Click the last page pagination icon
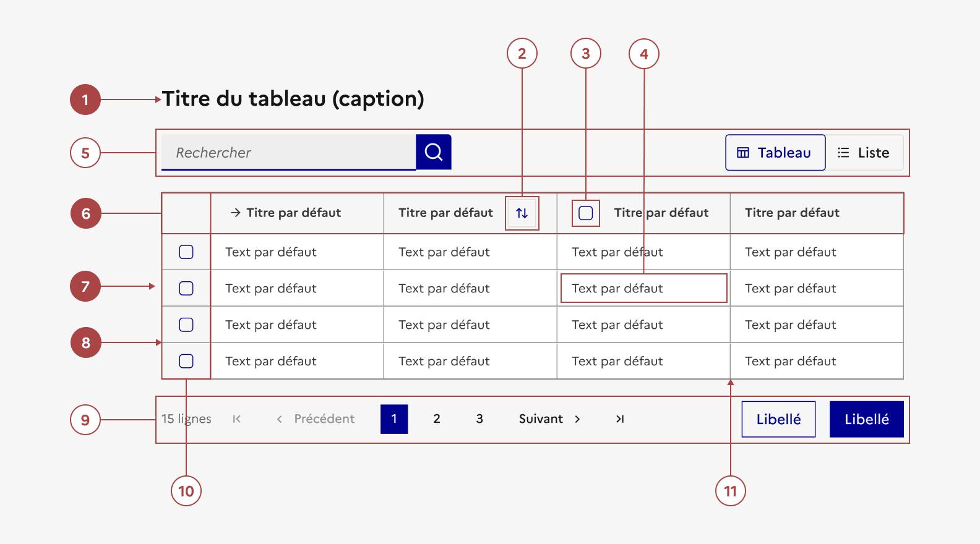This screenshot has width=980, height=544. click(620, 419)
